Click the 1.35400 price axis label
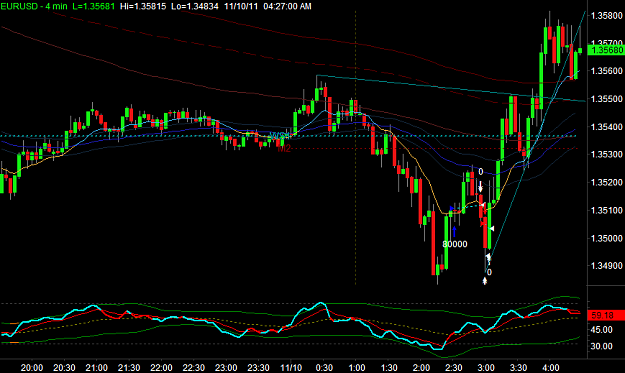 coord(607,127)
